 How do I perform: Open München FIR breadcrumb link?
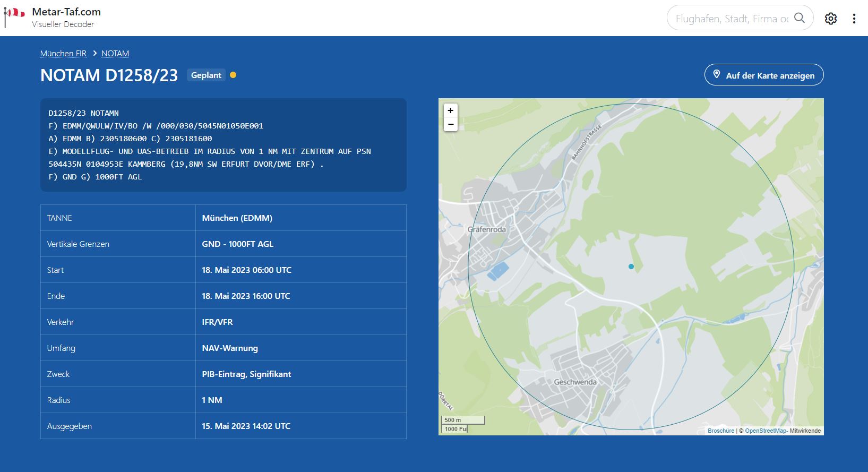(x=63, y=54)
